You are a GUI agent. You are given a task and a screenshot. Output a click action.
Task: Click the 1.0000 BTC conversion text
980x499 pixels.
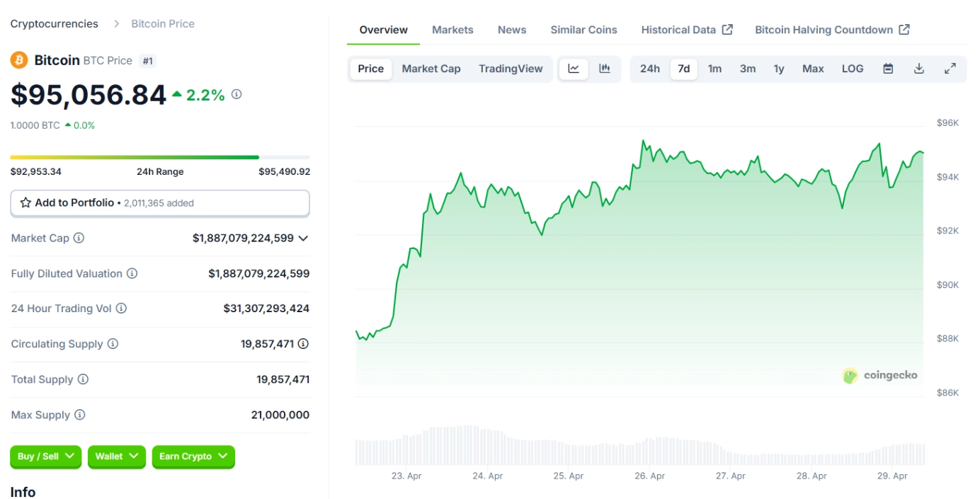click(35, 125)
